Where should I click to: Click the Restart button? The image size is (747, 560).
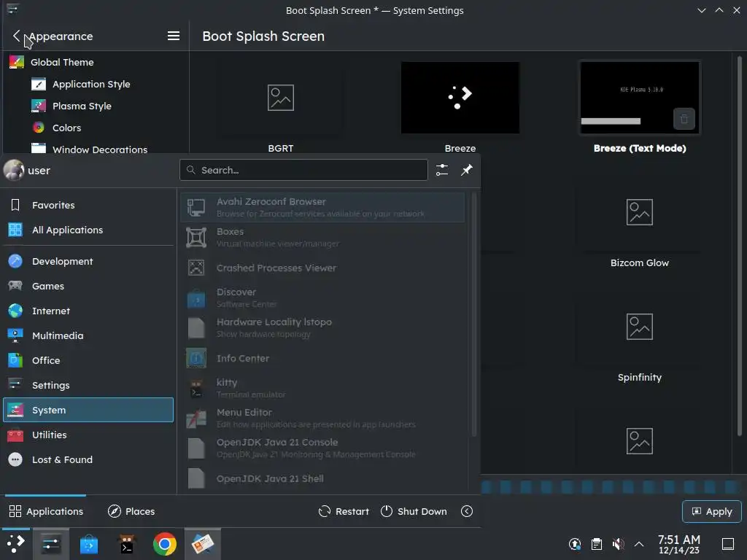click(344, 511)
